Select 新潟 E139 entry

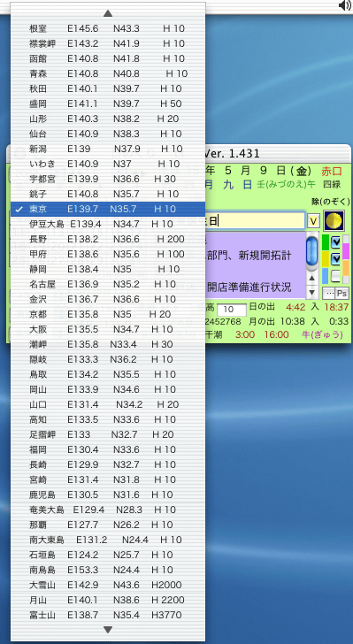[108, 149]
